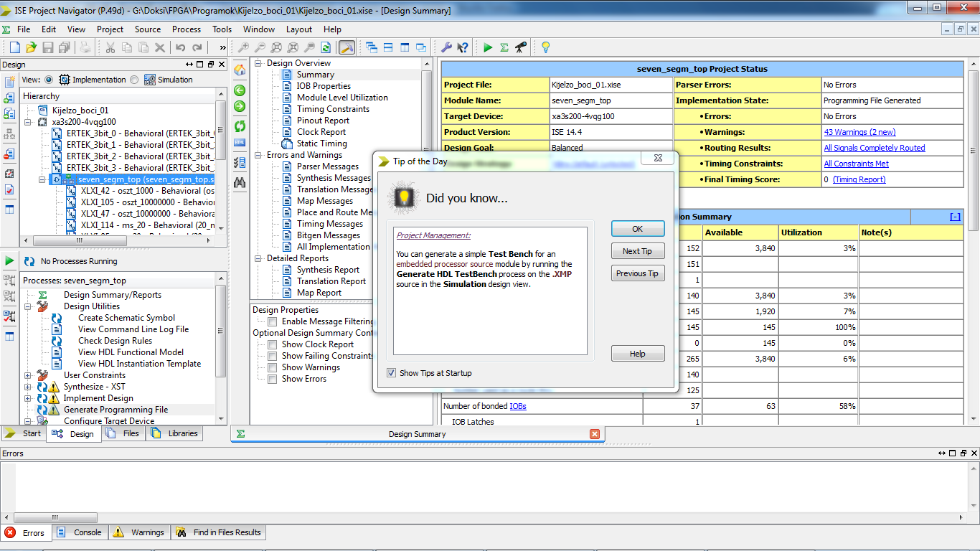The image size is (980, 551).
Task: Click the wrench settings icon in toolbar
Action: 446,47
